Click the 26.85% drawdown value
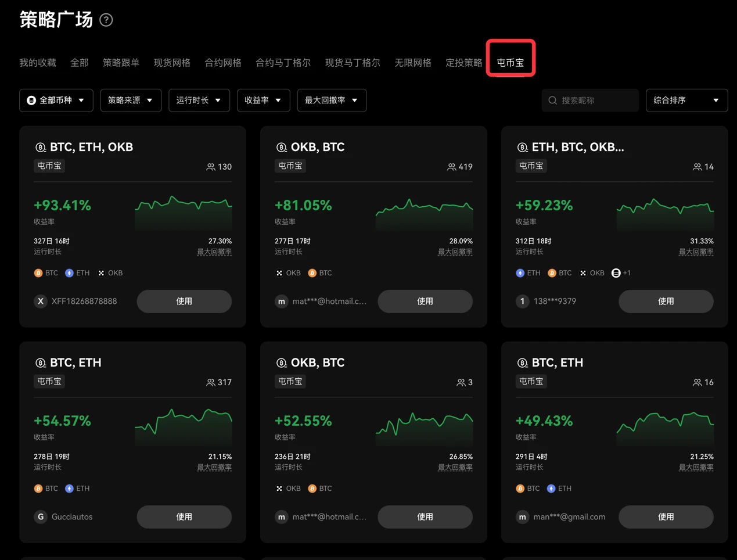737x560 pixels. click(461, 457)
